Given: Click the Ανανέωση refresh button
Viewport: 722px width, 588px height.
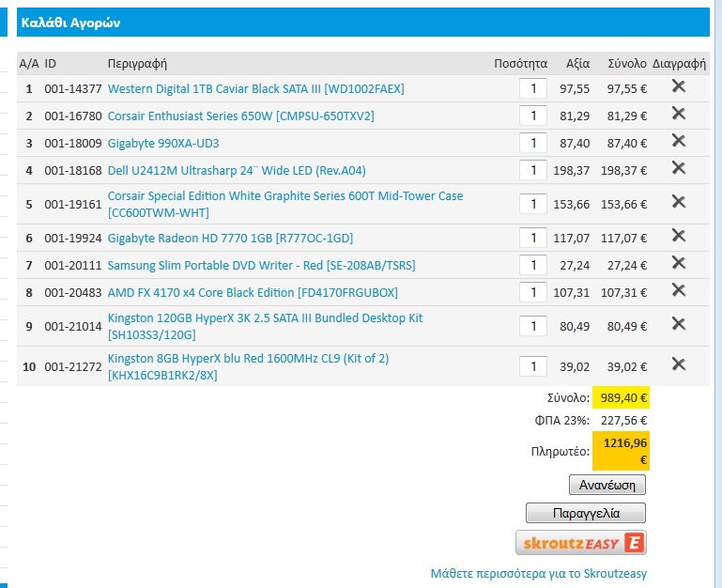Looking at the screenshot, I should coord(607,485).
